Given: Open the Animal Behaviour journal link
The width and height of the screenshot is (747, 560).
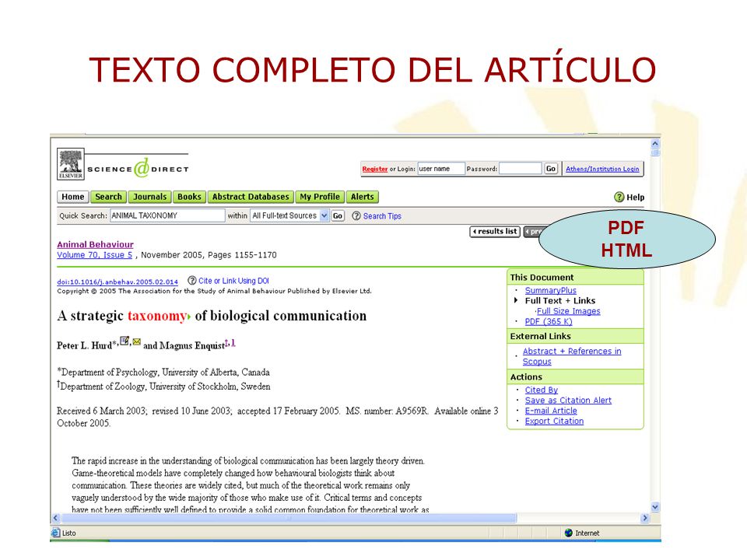Looking at the screenshot, I should pyautogui.click(x=95, y=244).
